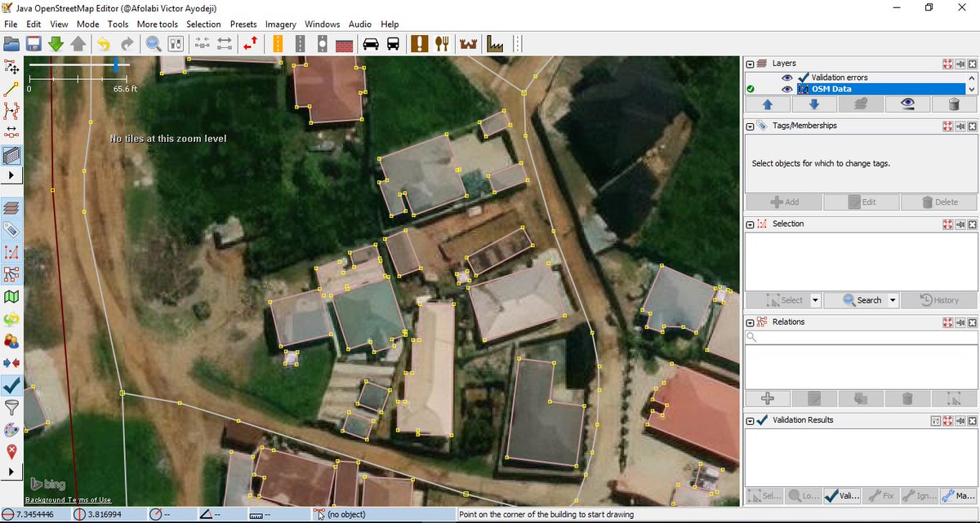Toggle the Conflicts arrows icon in sidebar
This screenshot has width=980, height=523.
pyautogui.click(x=11, y=362)
